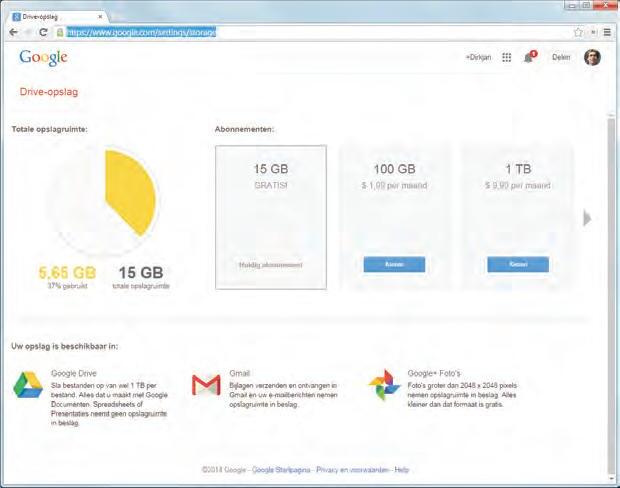The image size is (620, 488).
Task: Open the Chrome hamburger menu
Action: pyautogui.click(x=607, y=32)
